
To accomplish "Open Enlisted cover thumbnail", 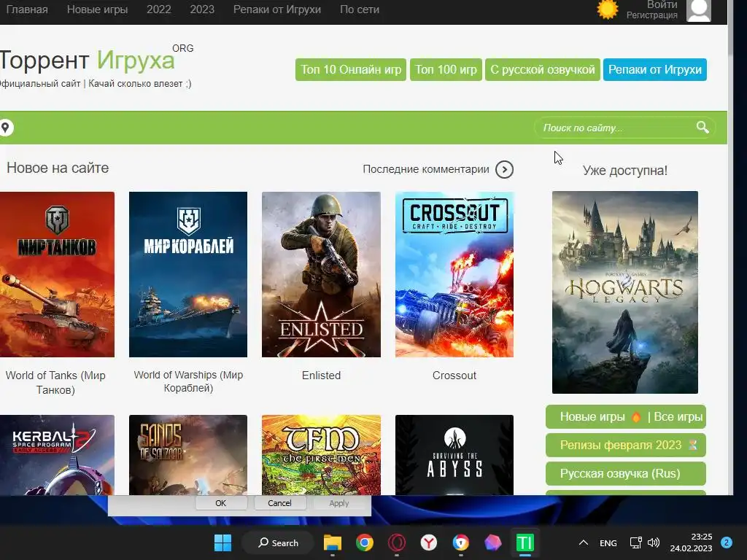I will (321, 274).
